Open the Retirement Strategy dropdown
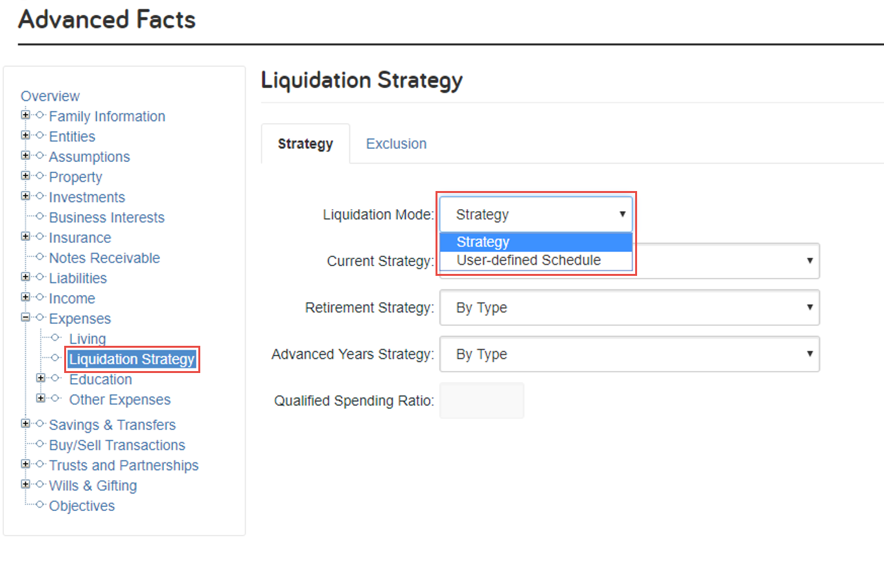The width and height of the screenshot is (884, 588). click(x=629, y=308)
